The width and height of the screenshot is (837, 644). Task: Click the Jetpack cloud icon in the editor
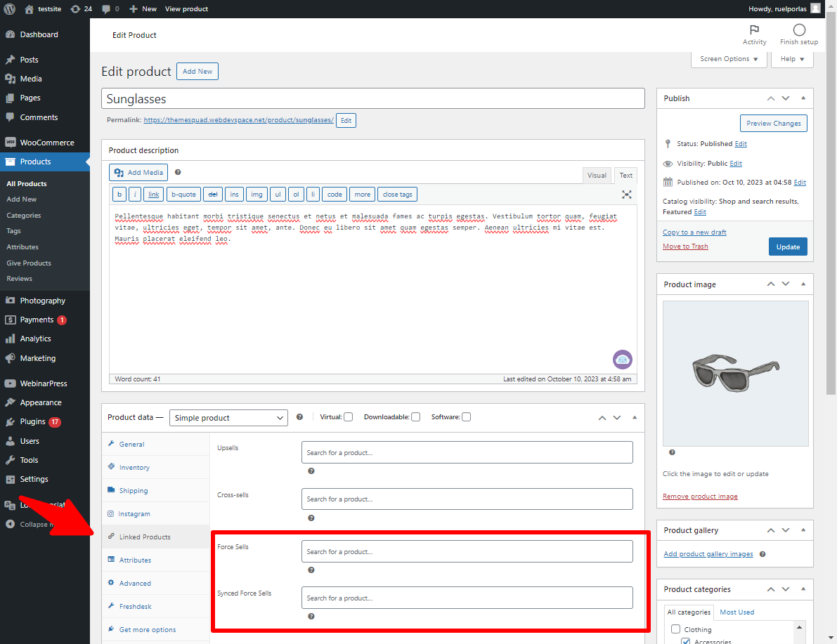(x=622, y=359)
